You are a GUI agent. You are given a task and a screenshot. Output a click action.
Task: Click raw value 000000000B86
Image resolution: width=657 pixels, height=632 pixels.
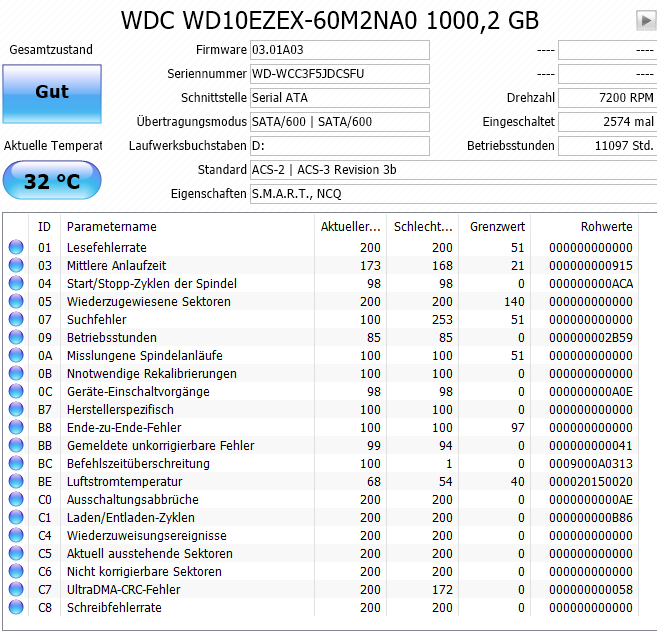[591, 518]
